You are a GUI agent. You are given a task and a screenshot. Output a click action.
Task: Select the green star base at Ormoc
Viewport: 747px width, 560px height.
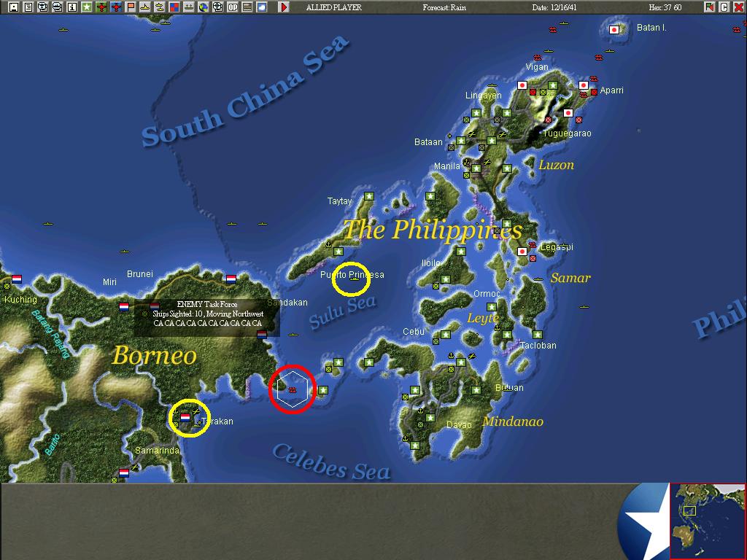pyautogui.click(x=492, y=307)
